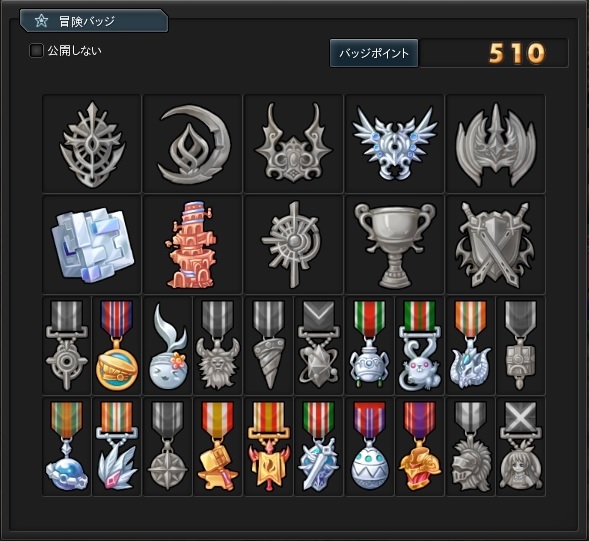589x541 pixels.
Task: Click the girl portrait medal with X ribbon
Action: pos(521,446)
